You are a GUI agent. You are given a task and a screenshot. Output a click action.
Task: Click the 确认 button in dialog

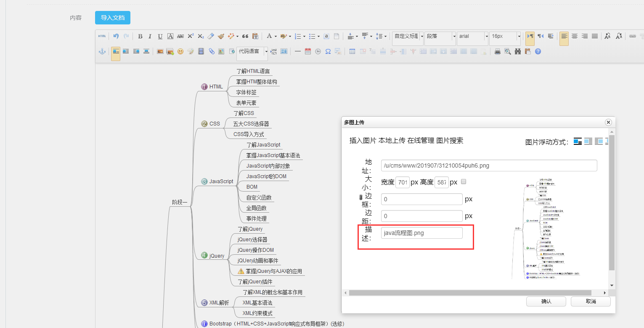tap(546, 301)
